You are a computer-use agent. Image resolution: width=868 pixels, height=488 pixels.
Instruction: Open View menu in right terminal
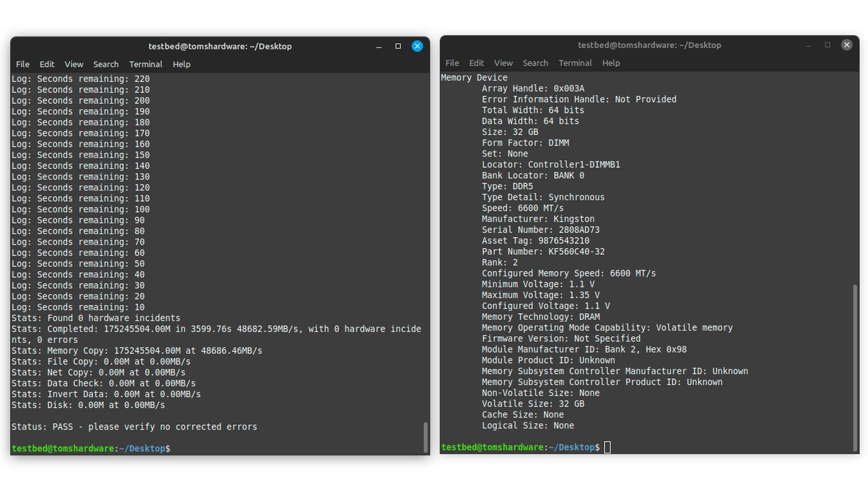503,63
